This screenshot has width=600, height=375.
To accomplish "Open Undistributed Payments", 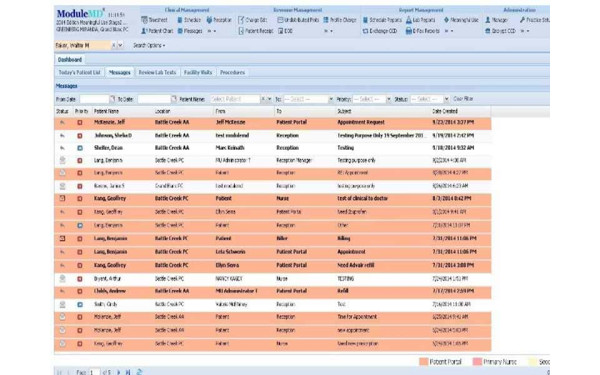I will click(298, 20).
